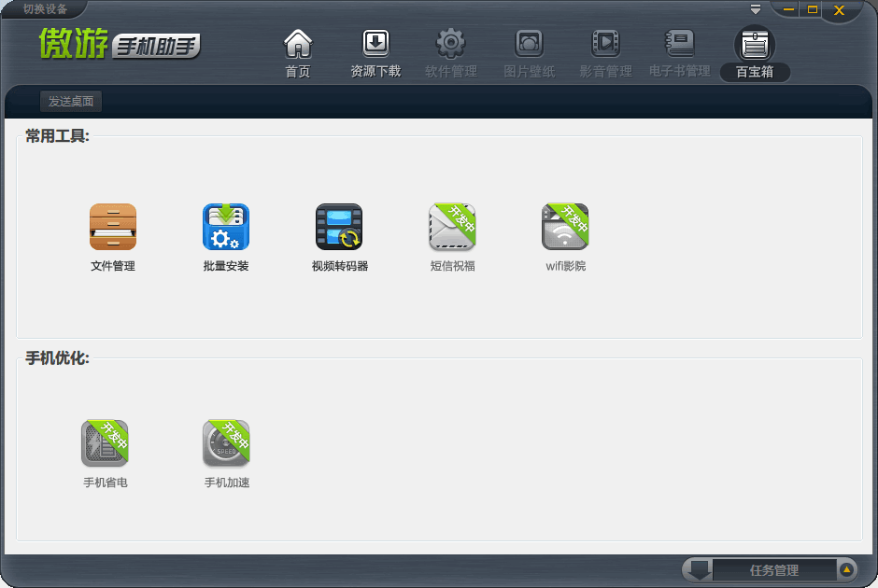This screenshot has height=588, width=878.
Task: Launch the 批量安装 batch install tool
Action: (x=226, y=227)
